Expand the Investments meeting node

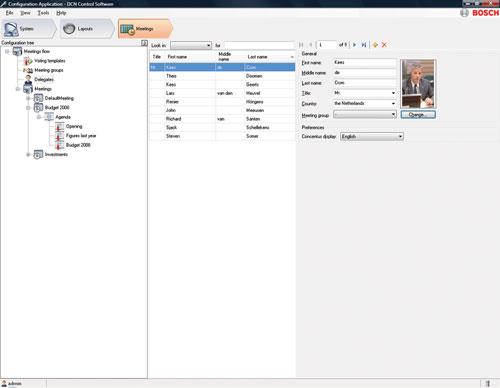(x=28, y=154)
